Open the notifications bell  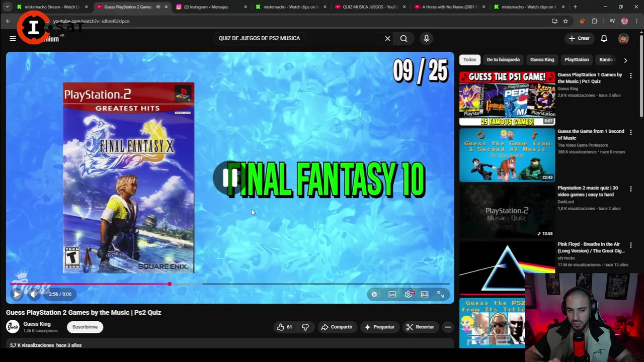[x=604, y=38]
